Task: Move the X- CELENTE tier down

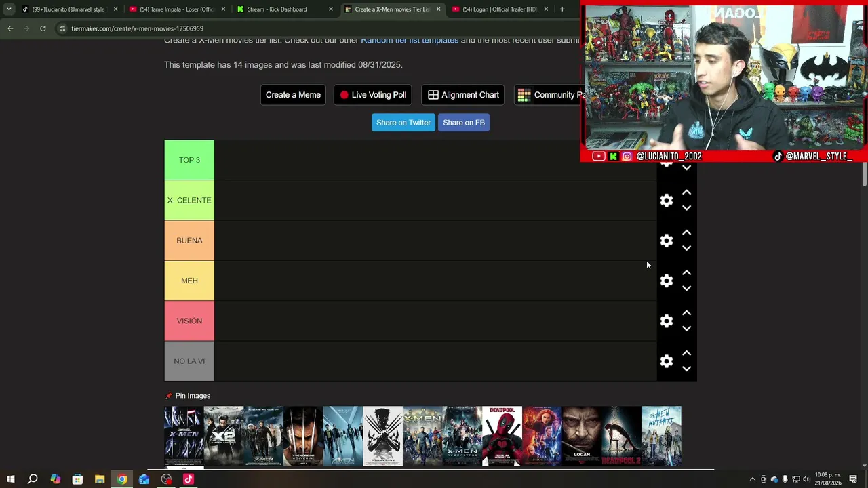Action: [x=686, y=208]
